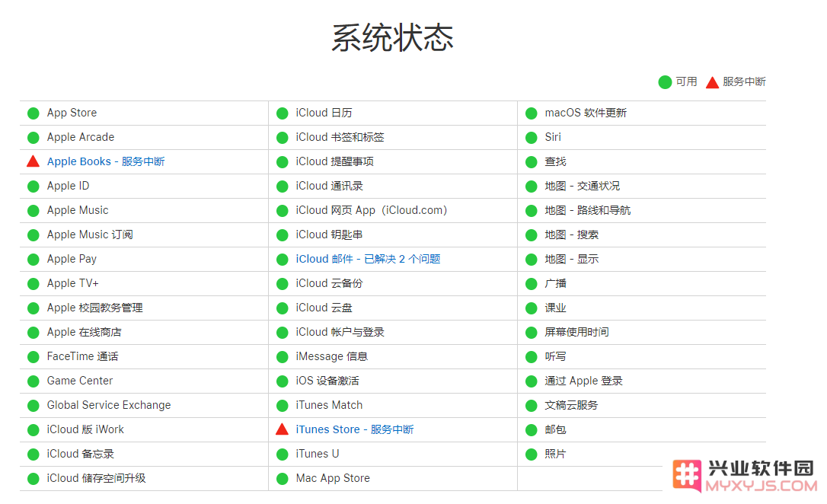The height and width of the screenshot is (504, 827).
Task: Open iCloud 邮件 resolved issues link
Action: 368,259
